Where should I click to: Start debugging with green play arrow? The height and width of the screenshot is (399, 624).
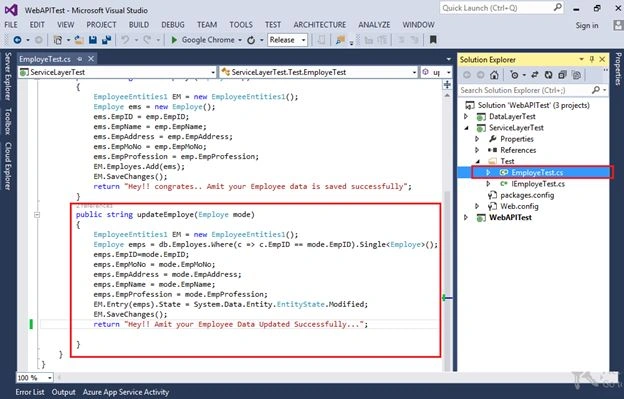[x=174, y=40]
